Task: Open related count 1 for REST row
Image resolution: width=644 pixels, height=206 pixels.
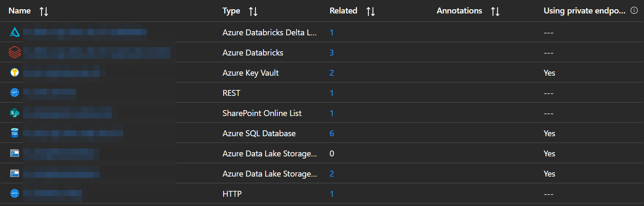Action: click(x=332, y=93)
